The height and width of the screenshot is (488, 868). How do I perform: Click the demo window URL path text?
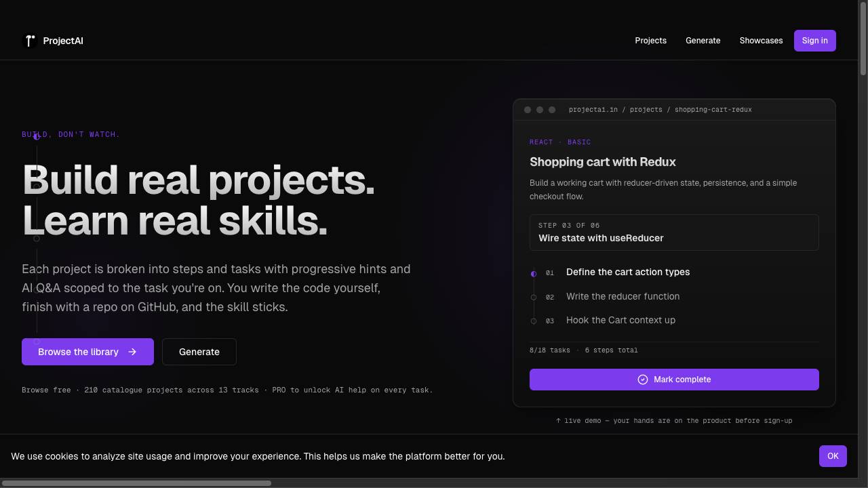point(660,110)
